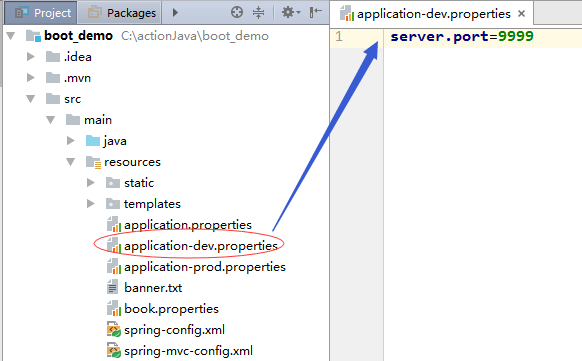This screenshot has width=582, height=361.
Task: Click the application.properties file icon
Action: click(x=114, y=225)
